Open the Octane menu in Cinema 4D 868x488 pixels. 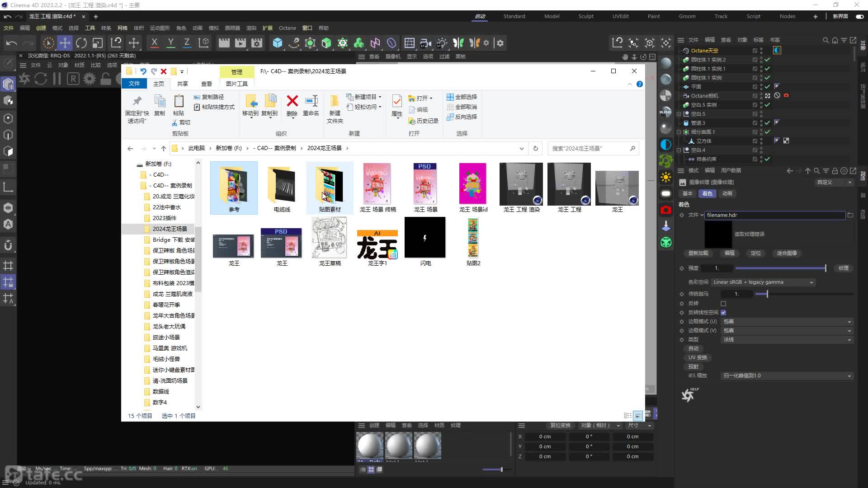point(287,28)
